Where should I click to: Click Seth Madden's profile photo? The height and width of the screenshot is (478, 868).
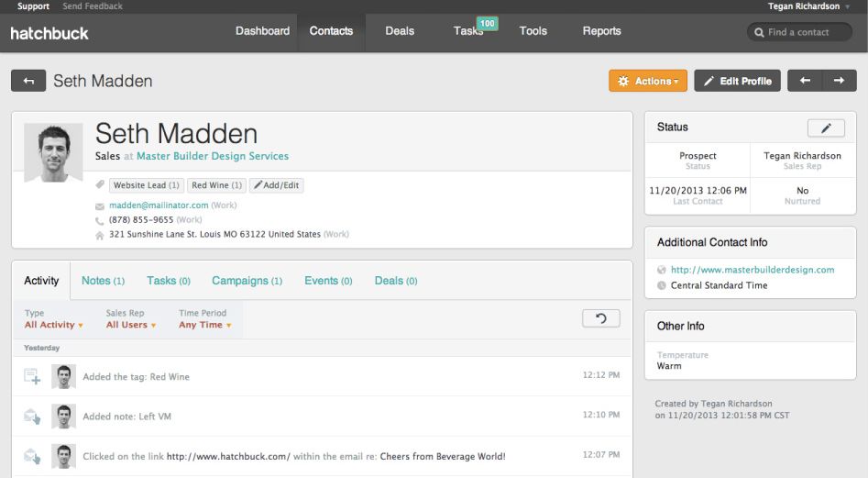(53, 152)
